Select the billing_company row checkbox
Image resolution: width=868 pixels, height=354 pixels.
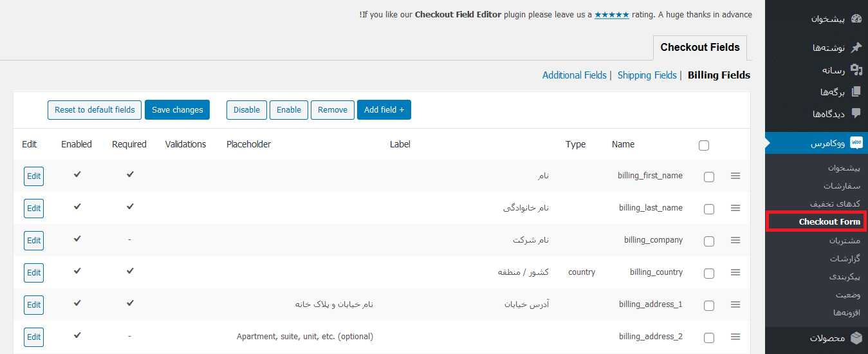point(709,241)
